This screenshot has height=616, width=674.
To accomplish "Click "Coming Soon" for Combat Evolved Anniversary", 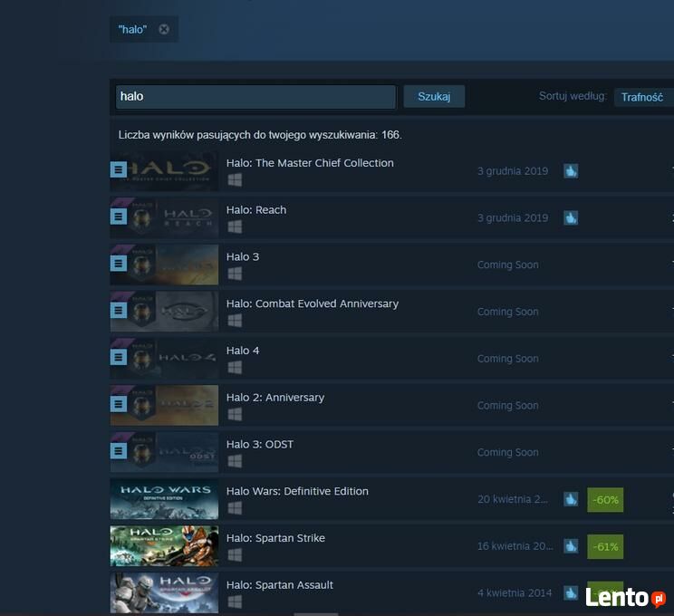I will (507, 312).
